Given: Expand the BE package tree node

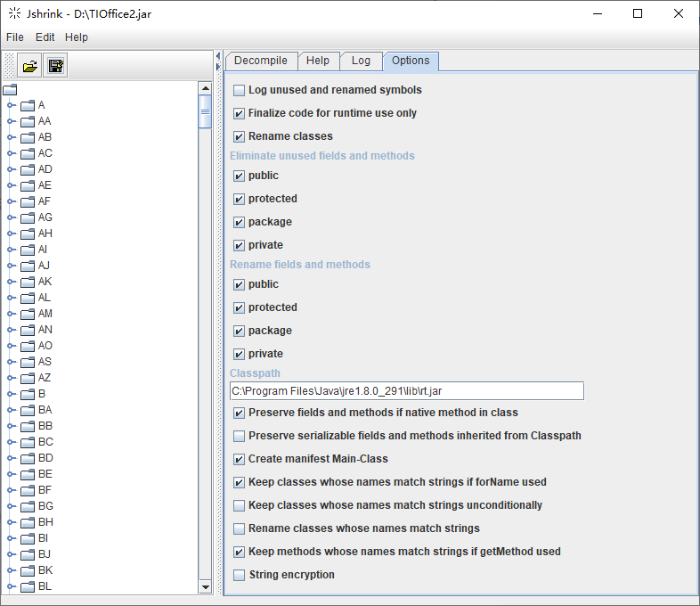Looking at the screenshot, I should click(11, 475).
